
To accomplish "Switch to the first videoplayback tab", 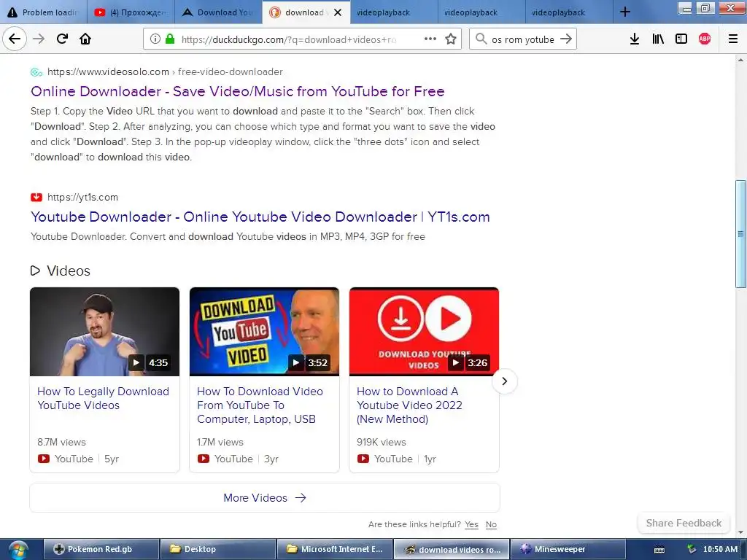I will click(x=393, y=12).
